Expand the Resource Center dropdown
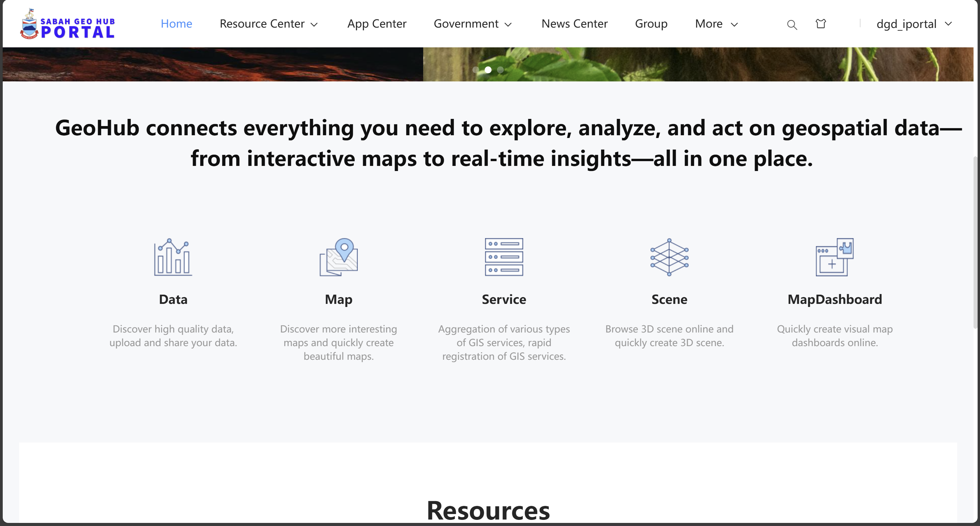Screen dimensions: 980x526 [x=269, y=24]
